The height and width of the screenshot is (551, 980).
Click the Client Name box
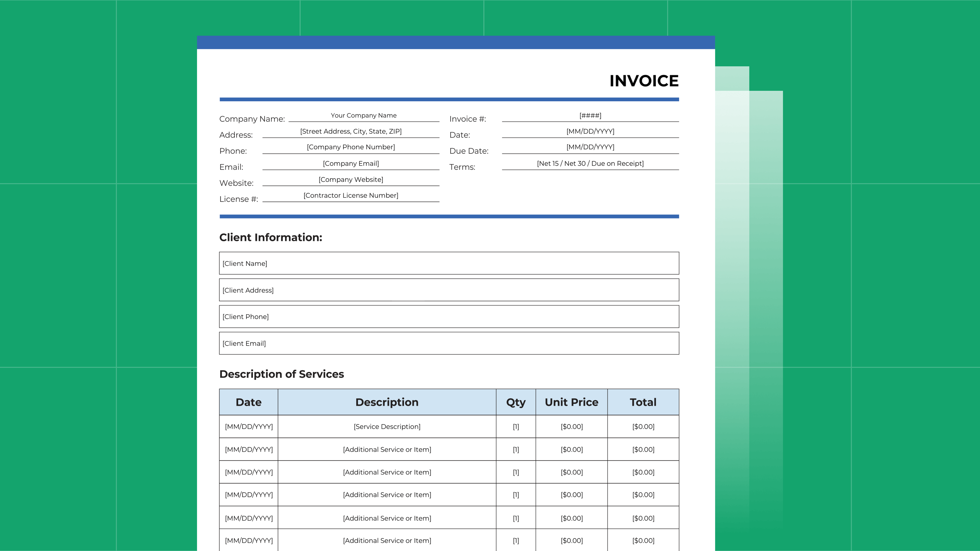(449, 263)
